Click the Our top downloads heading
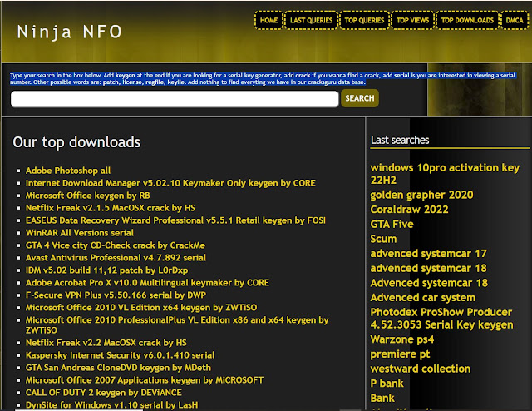532x411 pixels. pos(76,142)
